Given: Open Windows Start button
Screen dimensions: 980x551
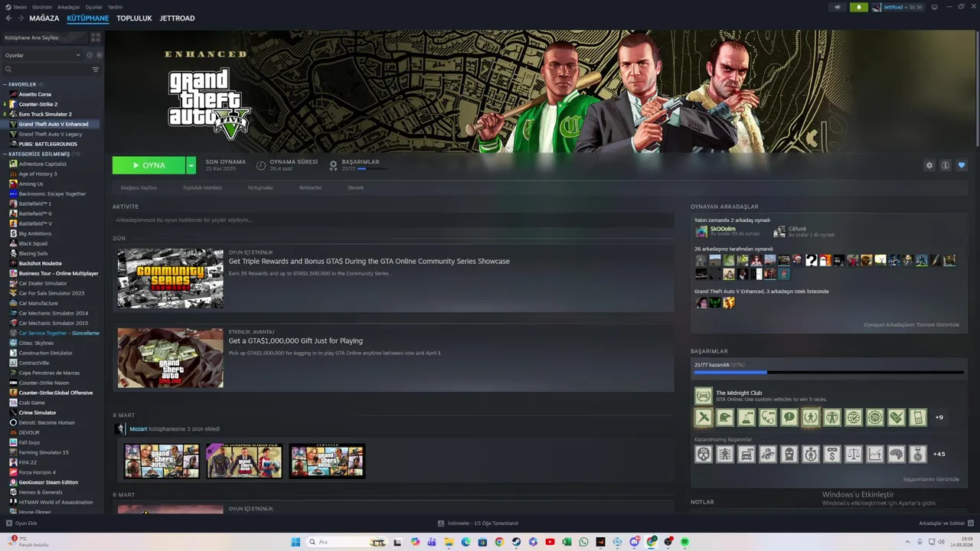Looking at the screenshot, I should (x=296, y=542).
